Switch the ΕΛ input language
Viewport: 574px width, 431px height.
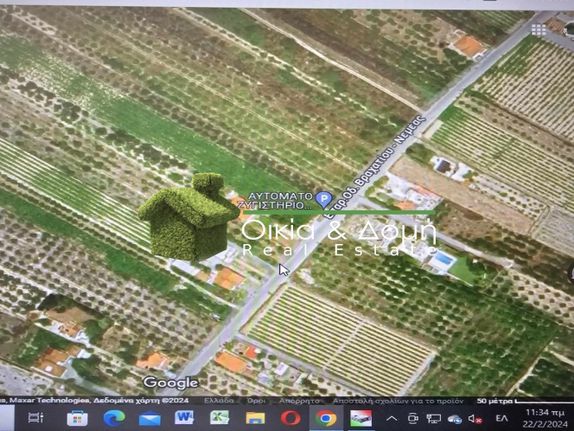502,418
